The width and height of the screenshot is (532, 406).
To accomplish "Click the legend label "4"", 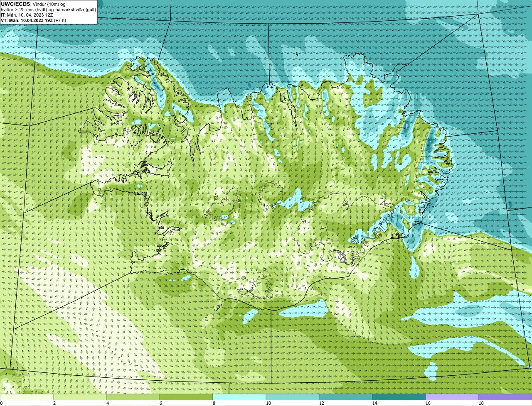I will (108, 403).
